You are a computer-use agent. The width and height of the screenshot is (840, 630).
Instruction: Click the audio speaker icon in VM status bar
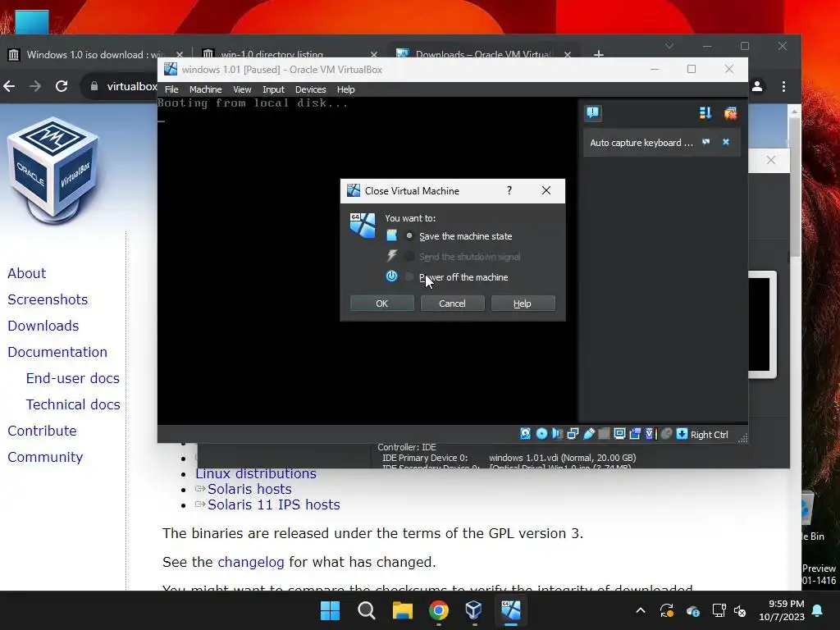pyautogui.click(x=557, y=434)
